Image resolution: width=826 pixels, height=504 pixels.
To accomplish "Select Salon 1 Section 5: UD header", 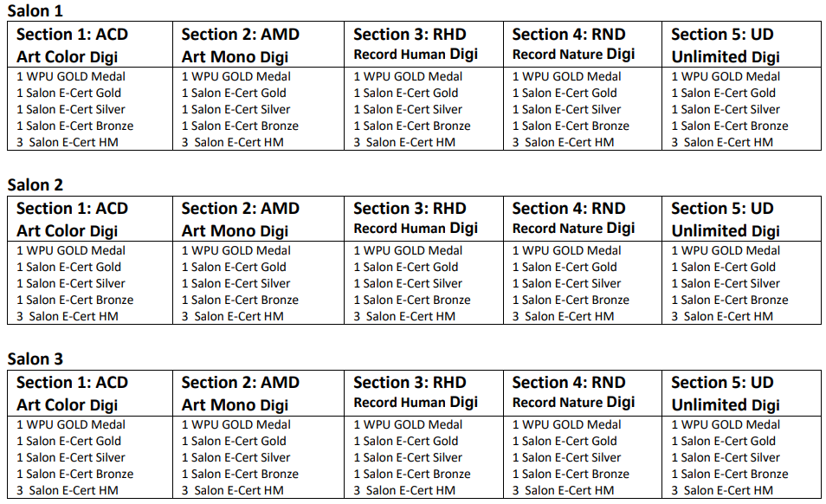I will [722, 35].
